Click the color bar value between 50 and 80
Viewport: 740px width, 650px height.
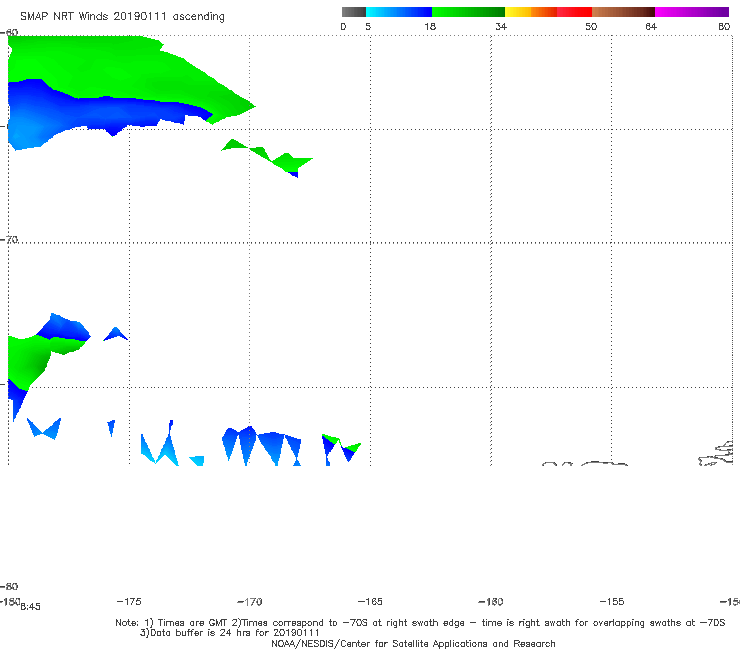[651, 26]
